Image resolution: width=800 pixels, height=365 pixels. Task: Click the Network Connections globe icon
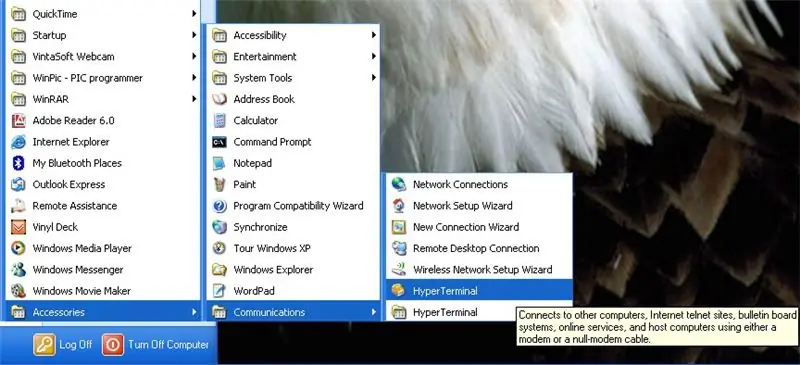tap(398, 184)
